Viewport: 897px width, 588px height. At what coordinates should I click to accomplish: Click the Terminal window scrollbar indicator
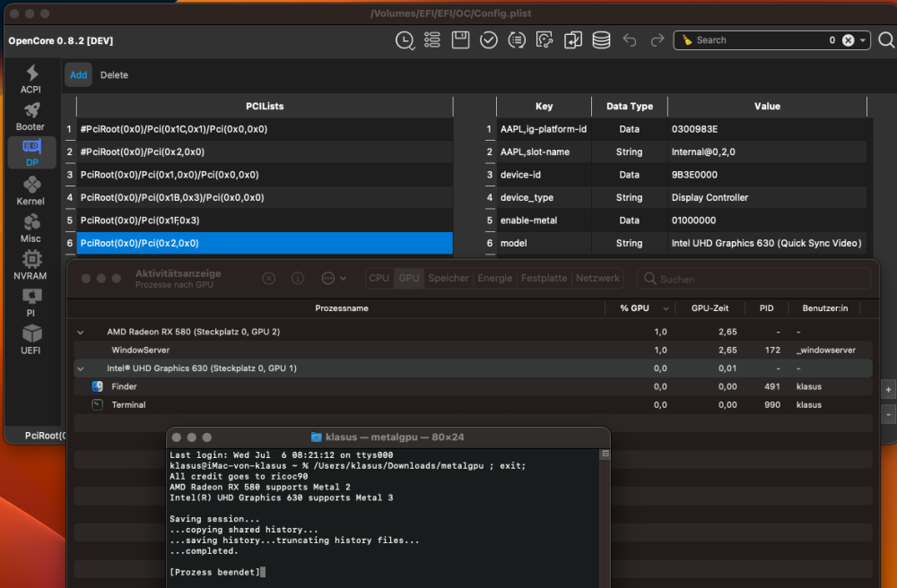coord(605,454)
